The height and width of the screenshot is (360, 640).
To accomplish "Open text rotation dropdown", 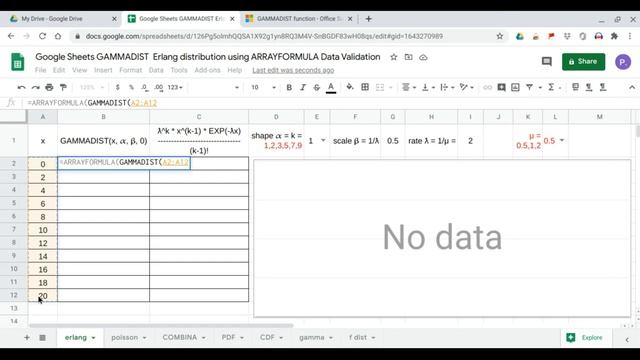I will click(467, 87).
